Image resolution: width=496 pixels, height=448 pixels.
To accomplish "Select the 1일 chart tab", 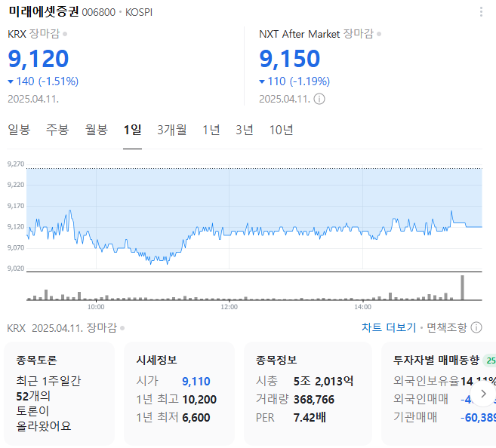I will point(133,130).
